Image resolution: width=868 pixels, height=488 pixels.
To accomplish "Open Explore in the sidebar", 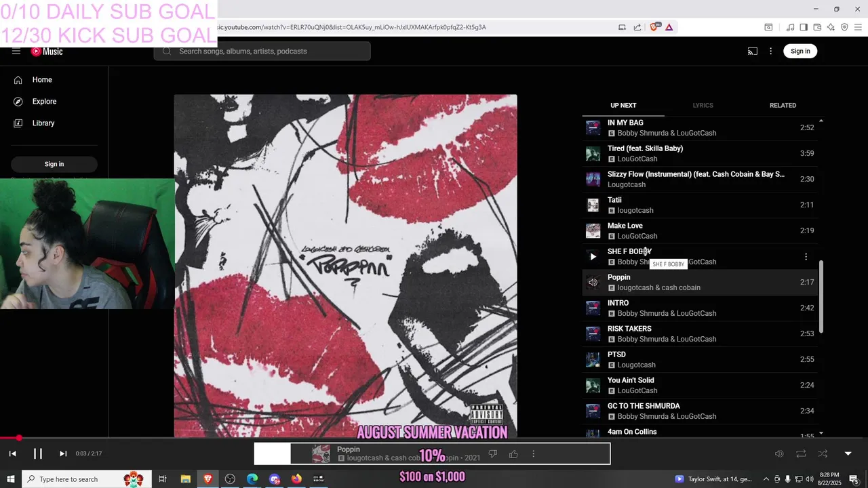I will [x=54, y=102].
